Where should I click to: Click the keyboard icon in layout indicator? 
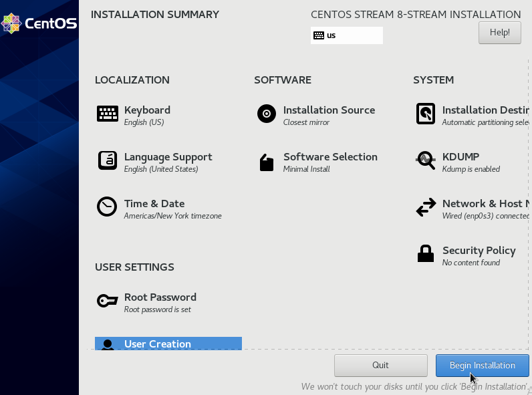coord(319,35)
